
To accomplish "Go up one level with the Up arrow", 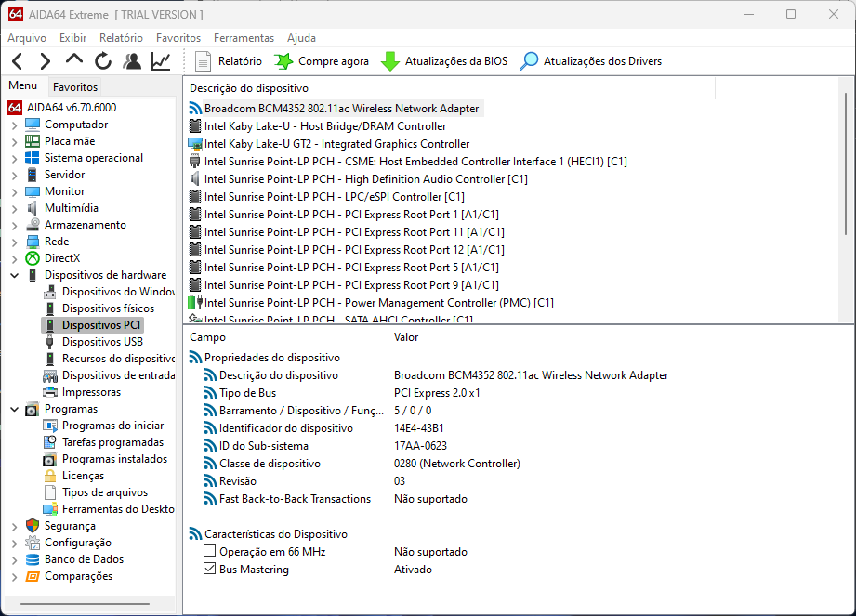I will click(x=73, y=60).
